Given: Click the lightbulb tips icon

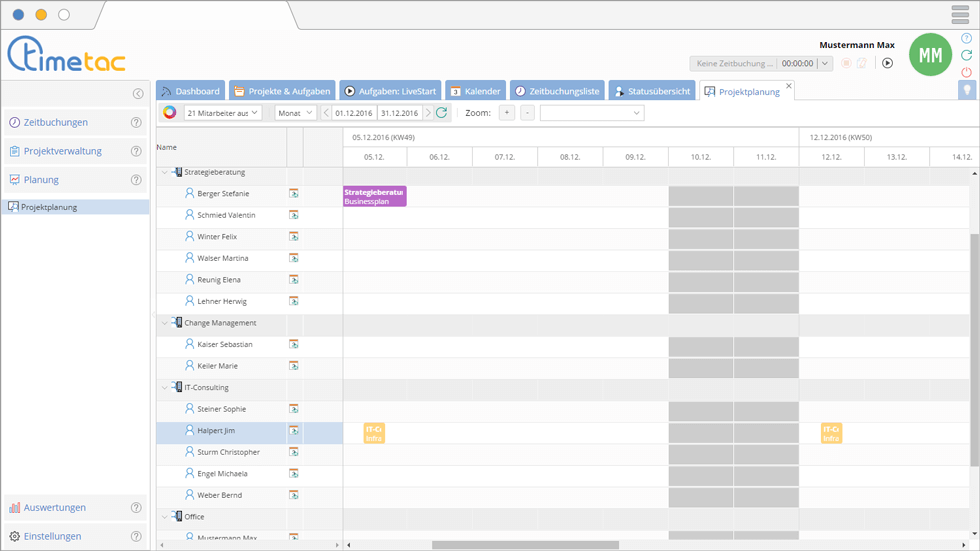Looking at the screenshot, I should 967,90.
